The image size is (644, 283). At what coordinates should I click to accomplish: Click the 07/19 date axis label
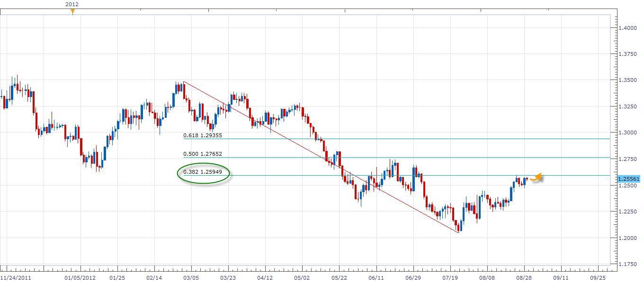point(450,278)
